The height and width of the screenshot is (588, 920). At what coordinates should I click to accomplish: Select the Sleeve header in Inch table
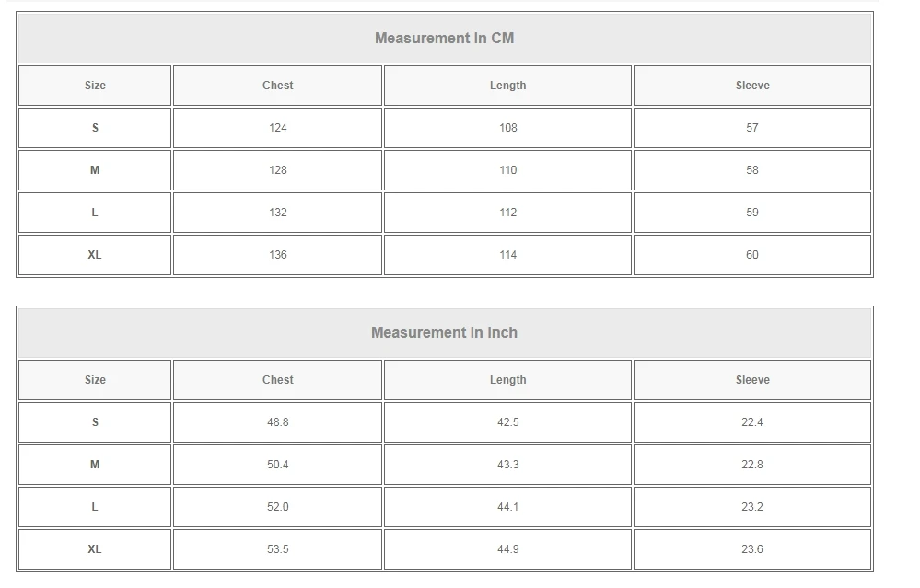click(x=752, y=380)
